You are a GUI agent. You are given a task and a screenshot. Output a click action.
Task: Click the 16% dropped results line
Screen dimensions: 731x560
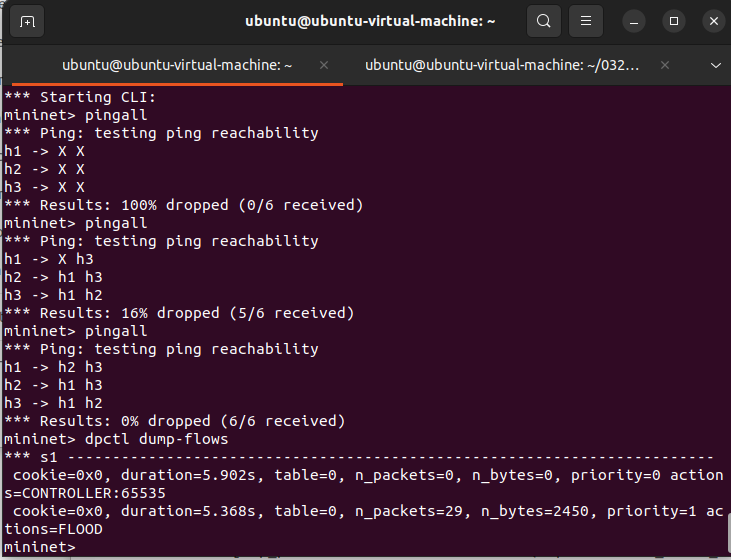coord(179,313)
